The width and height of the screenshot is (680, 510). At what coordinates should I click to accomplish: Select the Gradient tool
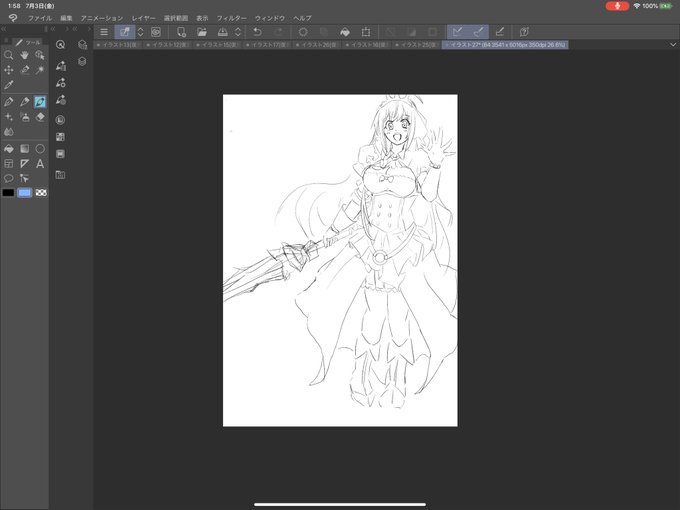(x=24, y=149)
